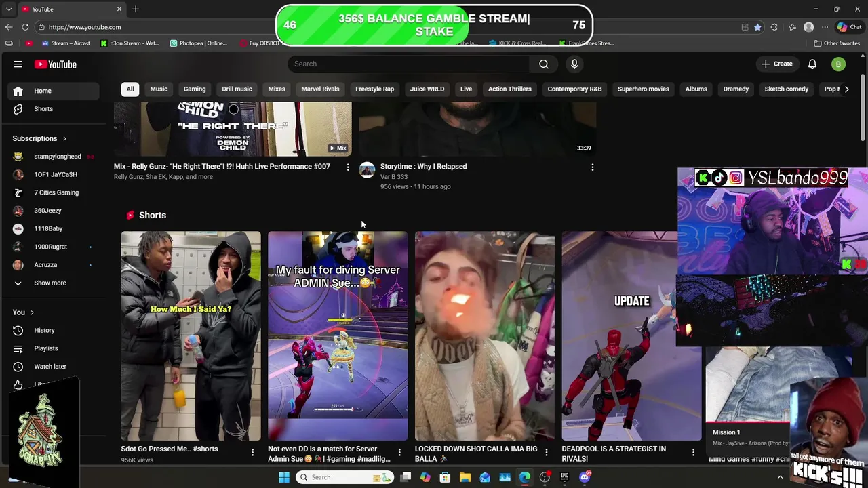
Task: Open Discord from the taskbar
Action: [585, 477]
